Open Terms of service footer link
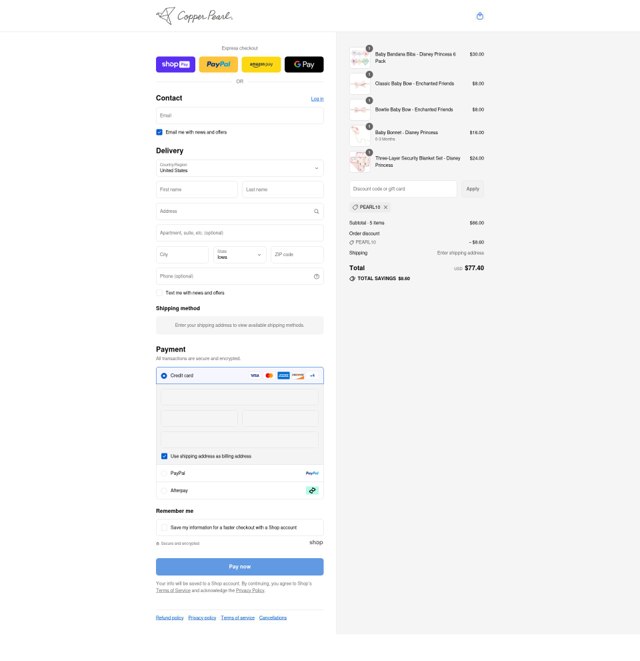 click(x=238, y=618)
